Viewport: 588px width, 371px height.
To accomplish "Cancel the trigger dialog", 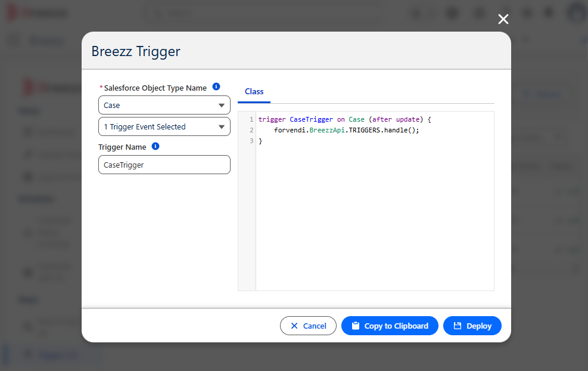I will point(308,326).
